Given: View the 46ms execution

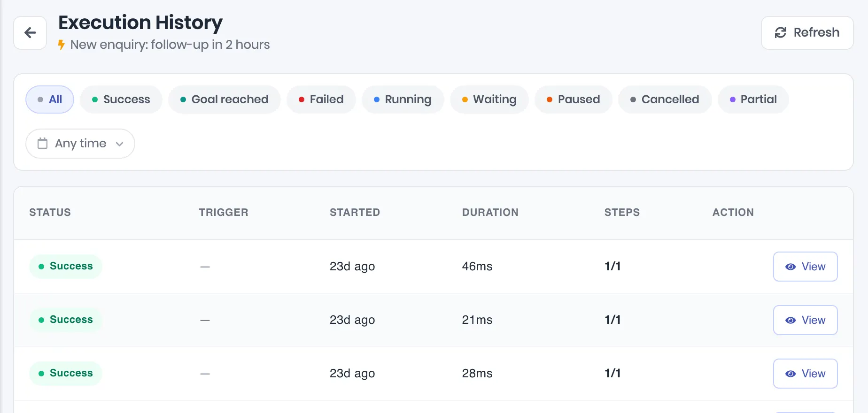Looking at the screenshot, I should tap(806, 267).
